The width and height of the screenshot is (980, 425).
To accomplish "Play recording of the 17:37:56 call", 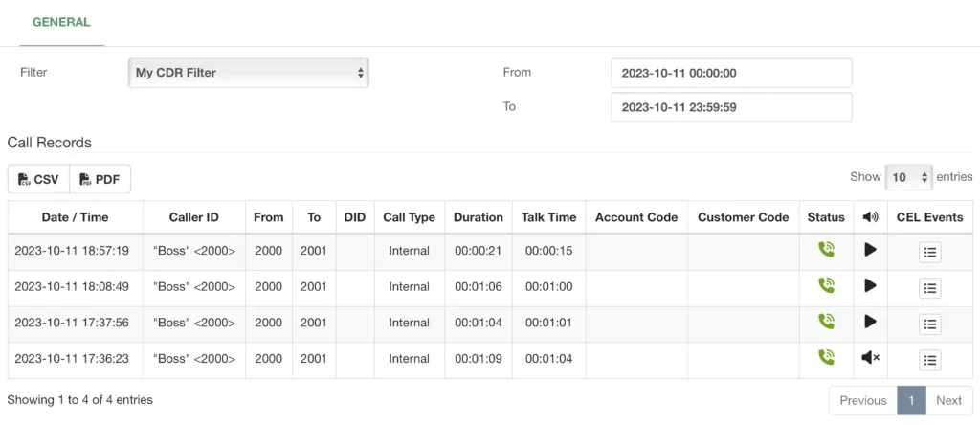I will pyautogui.click(x=870, y=322).
